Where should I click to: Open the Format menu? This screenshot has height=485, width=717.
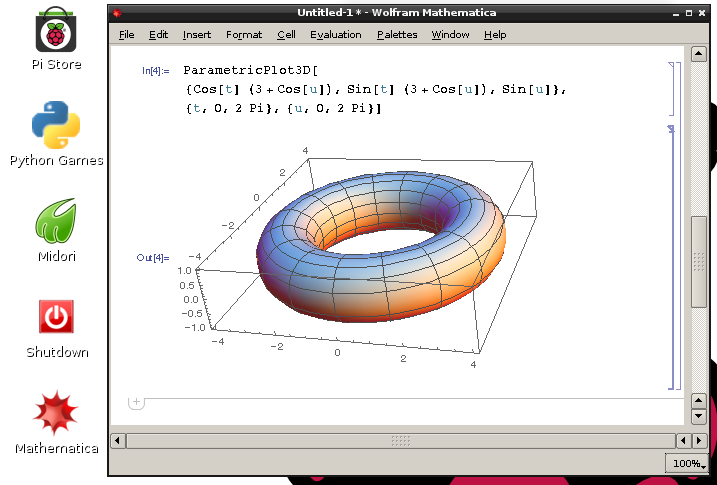[x=244, y=35]
